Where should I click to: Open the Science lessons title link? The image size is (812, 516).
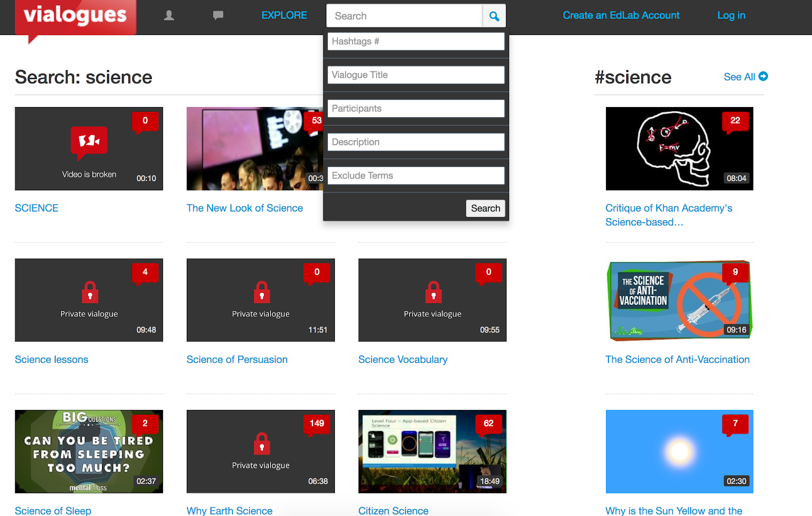click(x=51, y=359)
